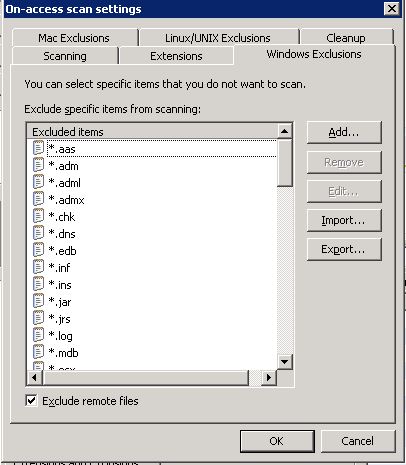The height and width of the screenshot is (465, 406).
Task: Select the *.jar exclusion entry
Action: coord(60,302)
